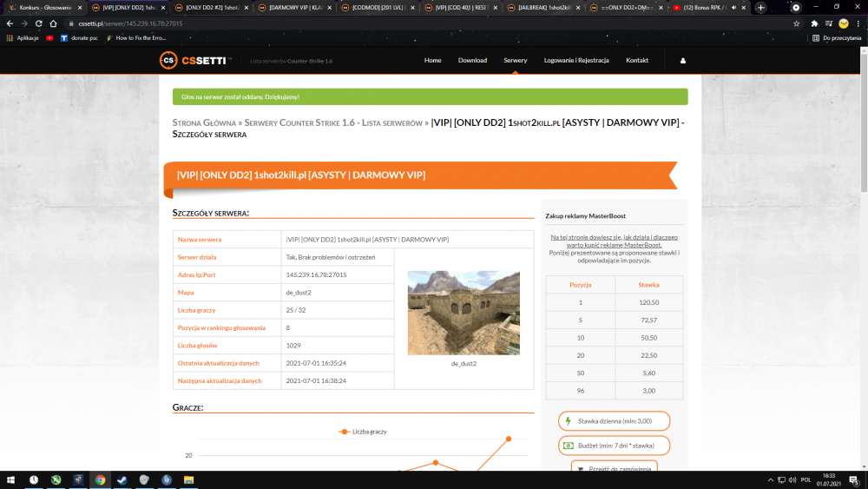Open the Aplikacje apps shortcut

pos(23,38)
